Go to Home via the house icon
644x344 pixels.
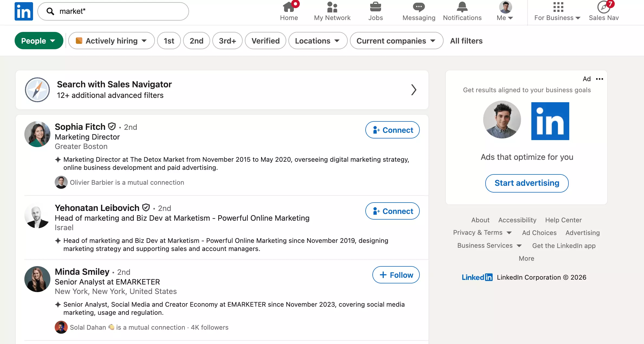point(289,7)
